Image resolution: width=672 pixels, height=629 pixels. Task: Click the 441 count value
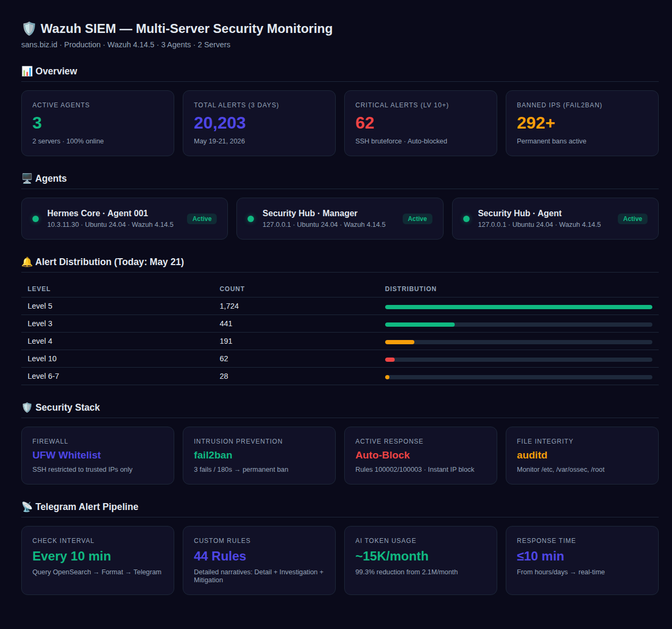click(226, 324)
